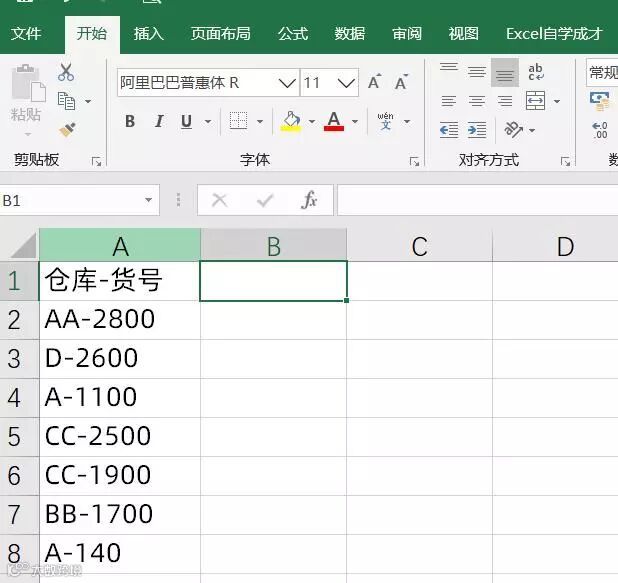Toggle wrap text icon

click(x=536, y=72)
